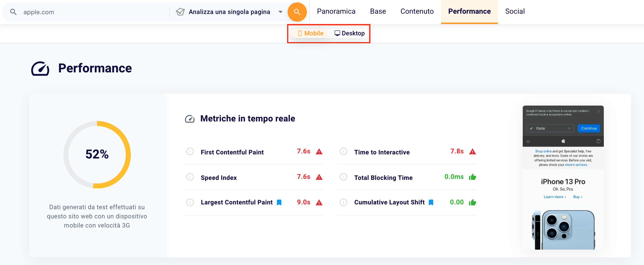Click the warning triangle for First Contentful Paint
This screenshot has height=265, width=644.
(319, 151)
